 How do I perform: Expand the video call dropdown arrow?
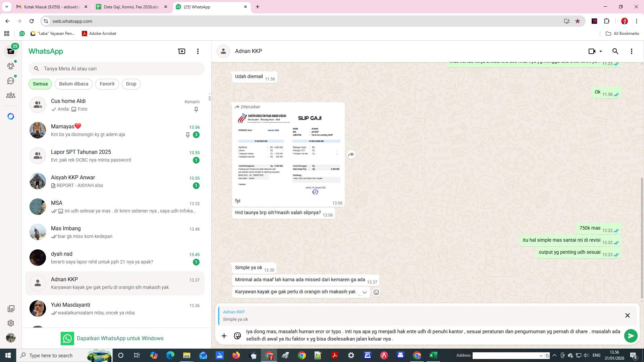(600, 51)
